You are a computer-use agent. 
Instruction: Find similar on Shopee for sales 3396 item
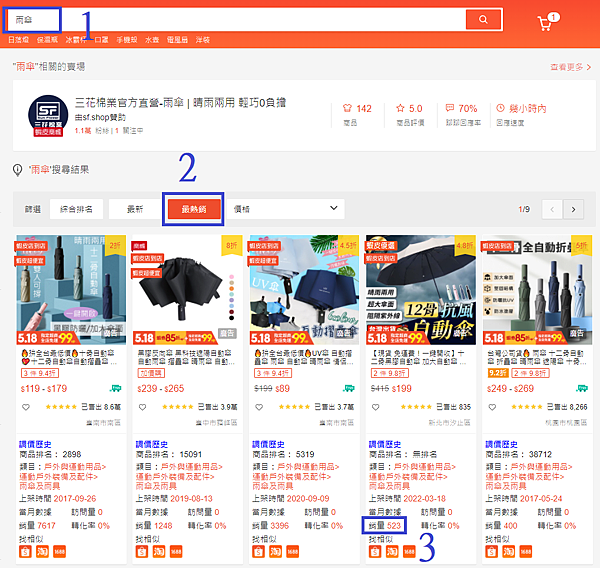[x=259, y=552]
